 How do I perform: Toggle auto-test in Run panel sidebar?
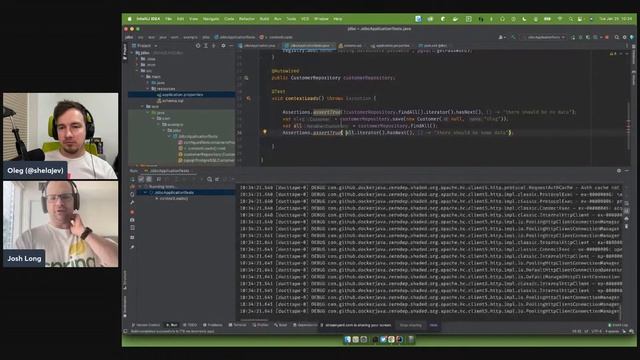click(x=132, y=195)
